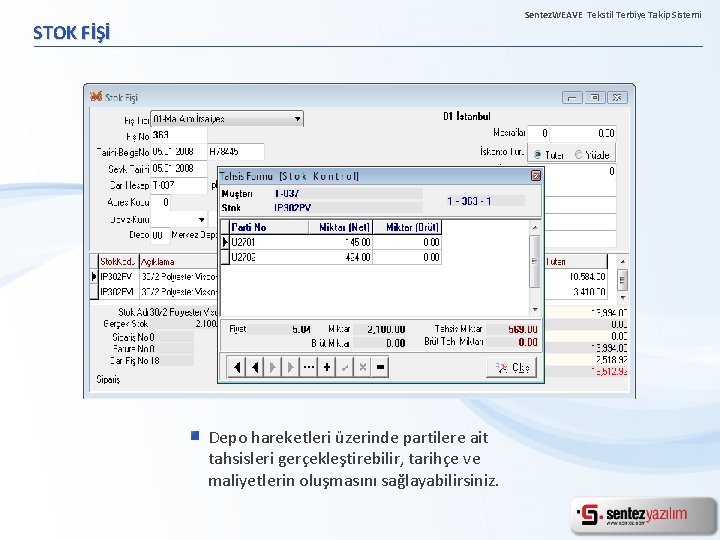The image size is (720, 540).
Task: Click the row indicator of U2701 row
Action: pyautogui.click(x=225, y=242)
